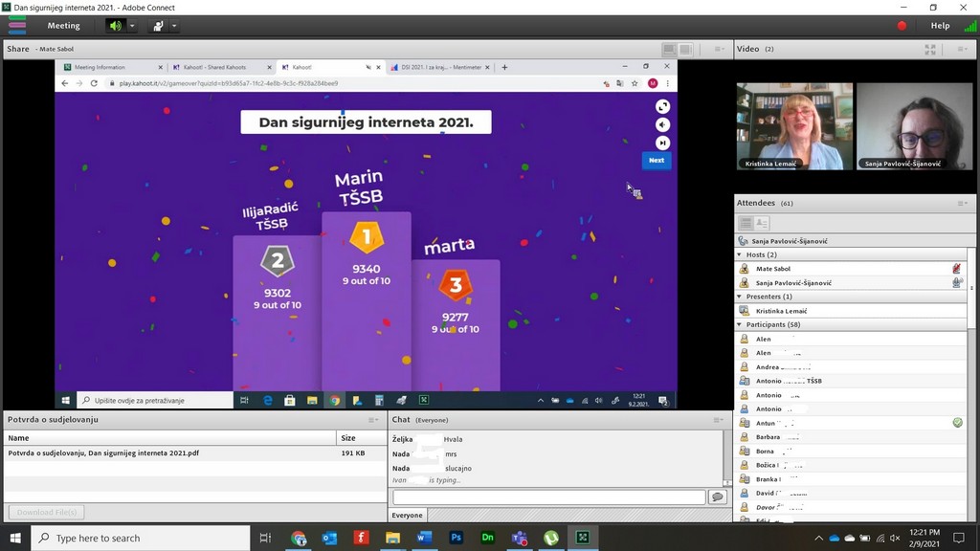Click the send chat message button
This screenshot has height=551, width=980.
717,497
